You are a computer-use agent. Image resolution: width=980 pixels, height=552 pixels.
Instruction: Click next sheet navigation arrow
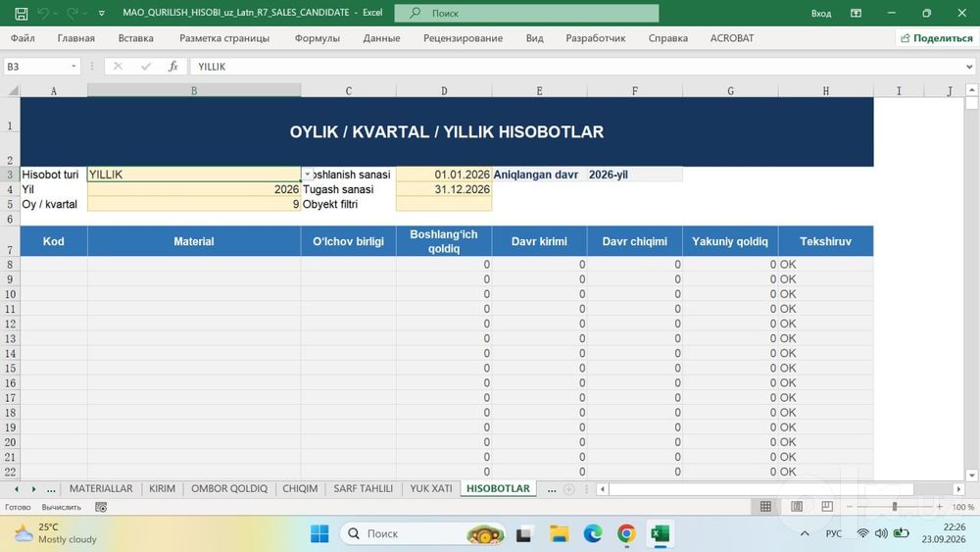33,489
